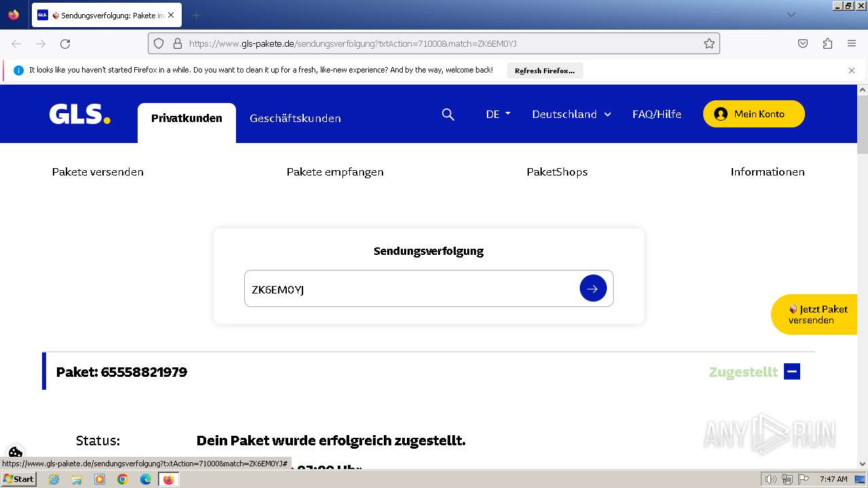Screen dimensions: 868x488
Task: Open the Firefox application menu
Action: pos(852,43)
